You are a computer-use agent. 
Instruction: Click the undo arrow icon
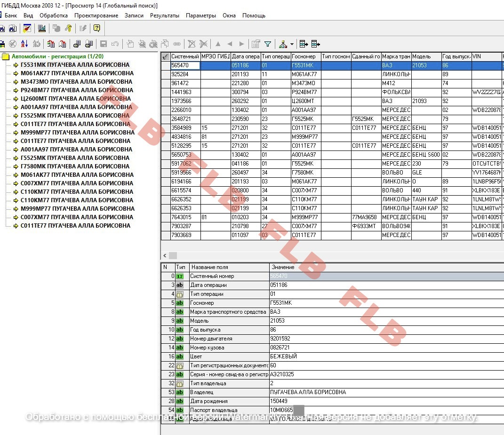point(115,44)
